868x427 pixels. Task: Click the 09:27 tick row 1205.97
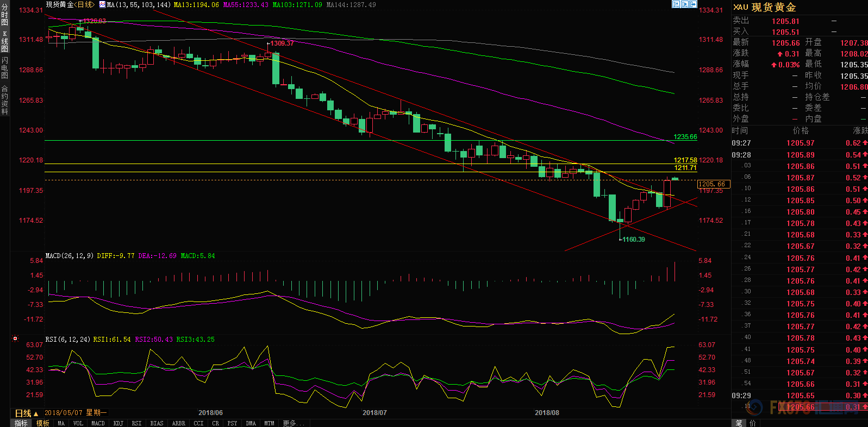click(800, 143)
